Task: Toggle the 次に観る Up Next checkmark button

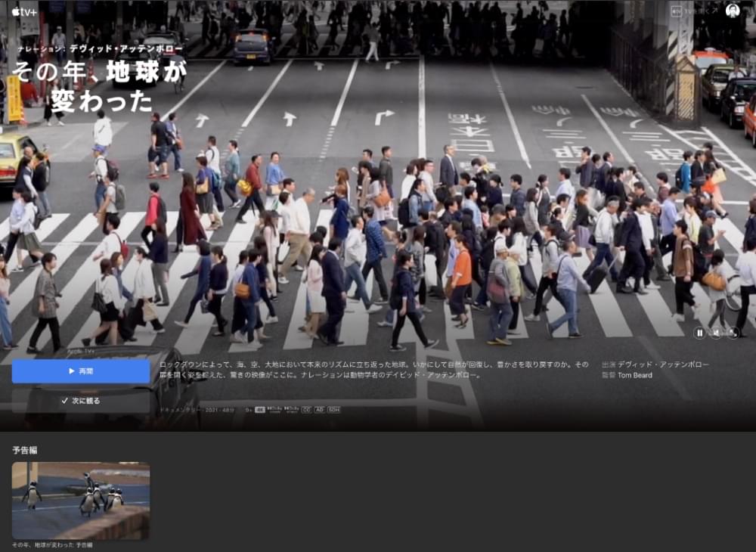Action: 81,401
